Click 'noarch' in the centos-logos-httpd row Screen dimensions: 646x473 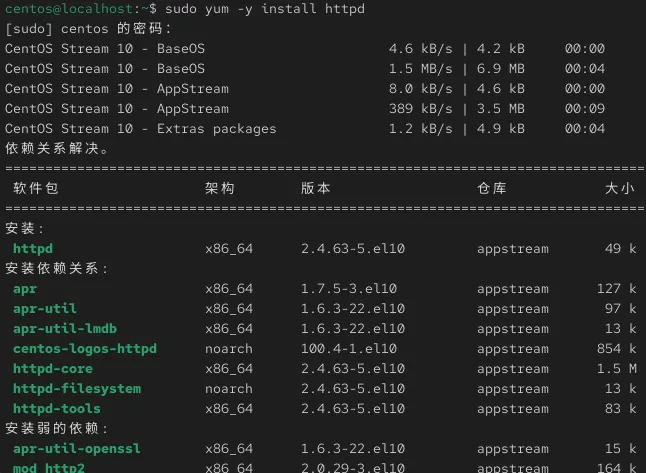(229, 349)
